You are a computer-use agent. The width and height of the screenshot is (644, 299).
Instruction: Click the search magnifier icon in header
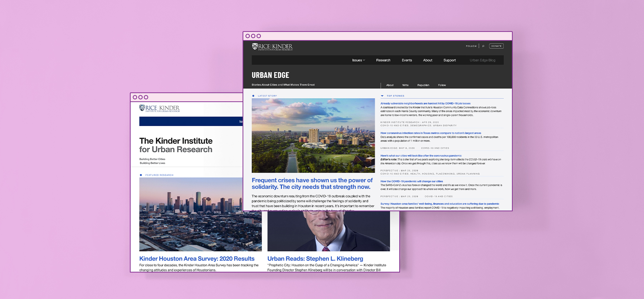tap(483, 46)
